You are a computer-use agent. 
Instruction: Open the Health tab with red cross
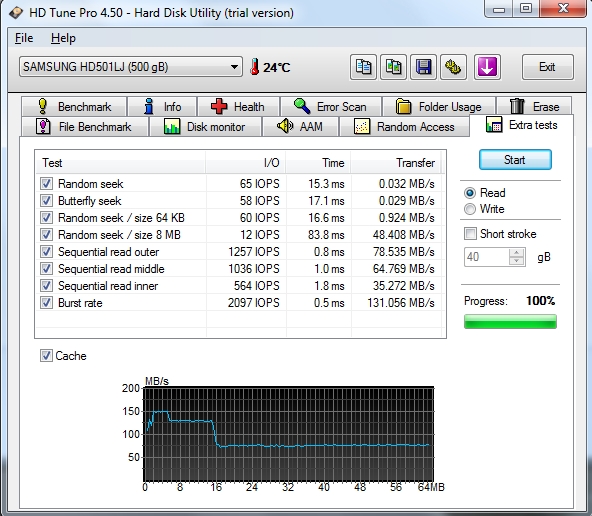coord(238,106)
